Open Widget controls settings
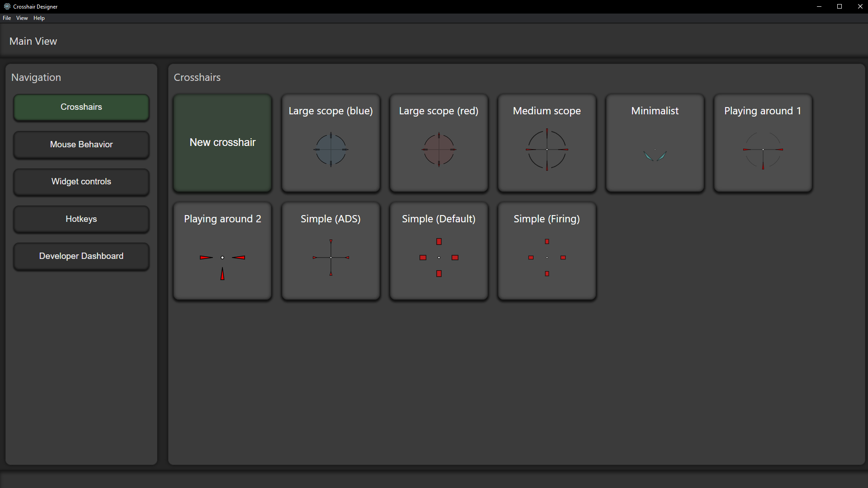The width and height of the screenshot is (868, 488). (81, 182)
